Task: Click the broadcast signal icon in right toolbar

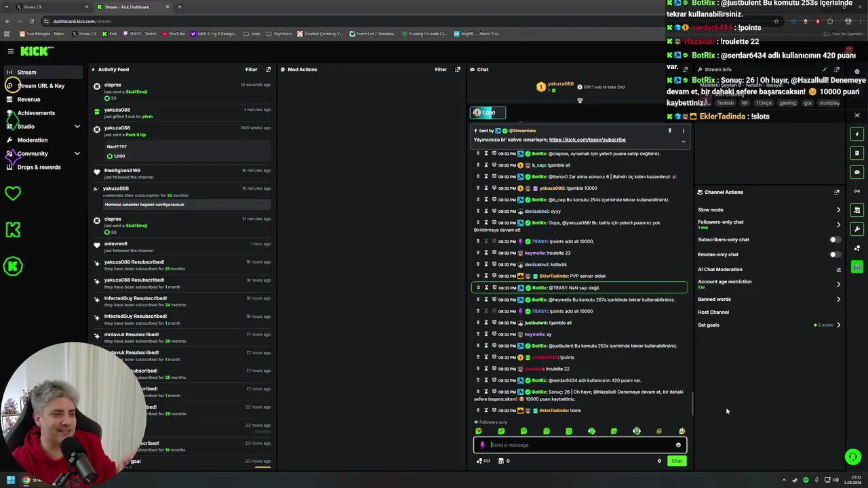Action: click(x=857, y=191)
